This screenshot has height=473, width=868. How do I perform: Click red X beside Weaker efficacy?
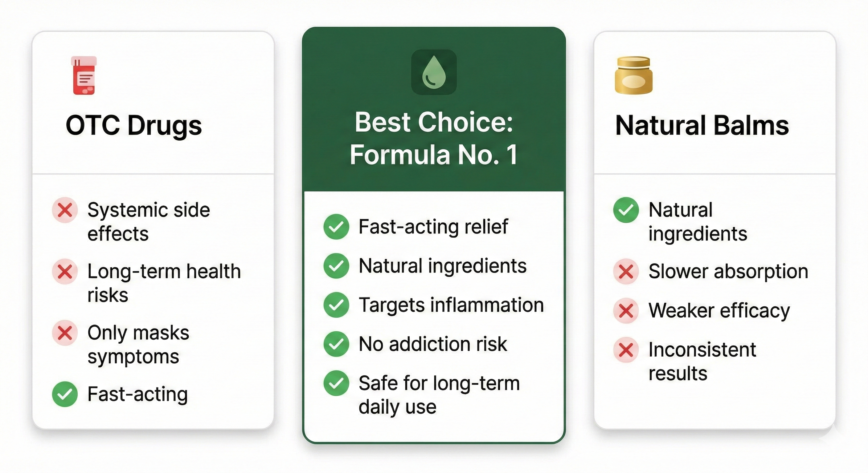(626, 310)
